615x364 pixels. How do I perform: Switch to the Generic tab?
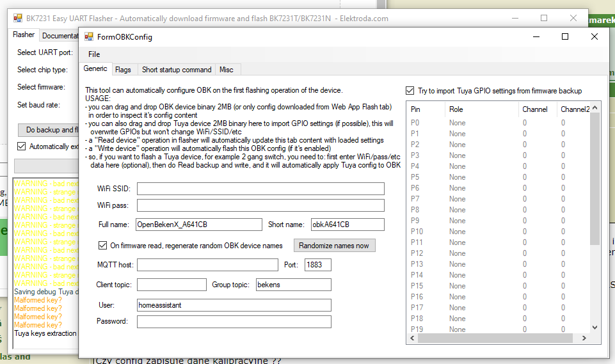coord(95,68)
